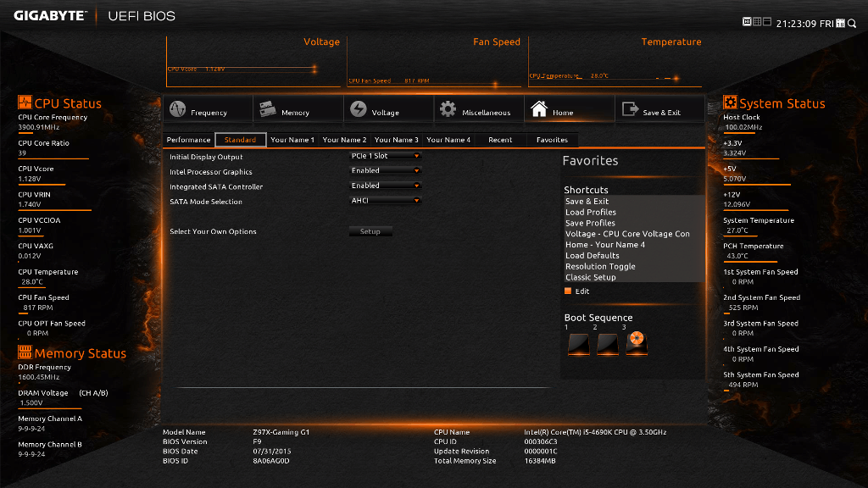This screenshot has width=868, height=488.
Task: Click the Model Name Z97X-Gaming G1 text
Action: [x=281, y=432]
